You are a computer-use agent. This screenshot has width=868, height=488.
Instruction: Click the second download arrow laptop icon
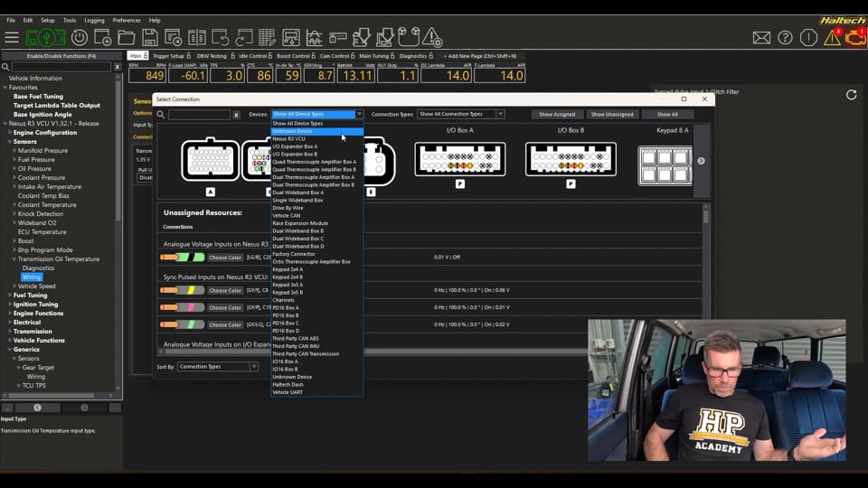click(384, 38)
